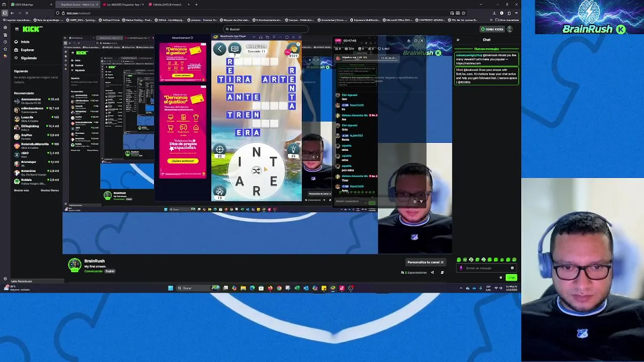644x362 pixels.
Task: Open Explorar in Kick sidebar
Action: (27, 50)
